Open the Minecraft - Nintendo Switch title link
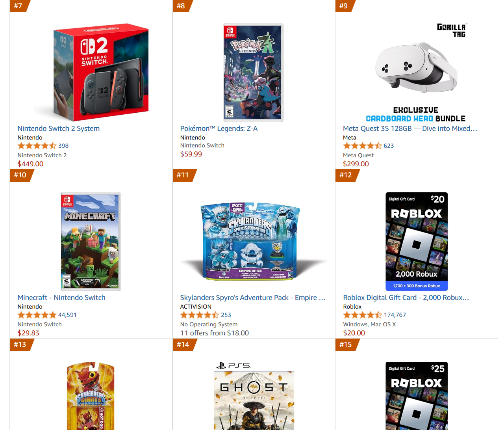 pos(61,298)
